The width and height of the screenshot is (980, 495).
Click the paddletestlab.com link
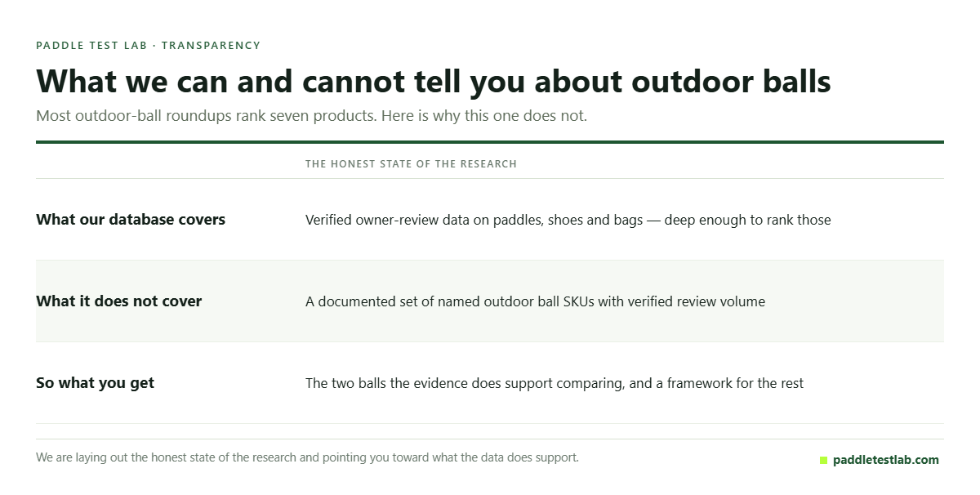coord(886,460)
